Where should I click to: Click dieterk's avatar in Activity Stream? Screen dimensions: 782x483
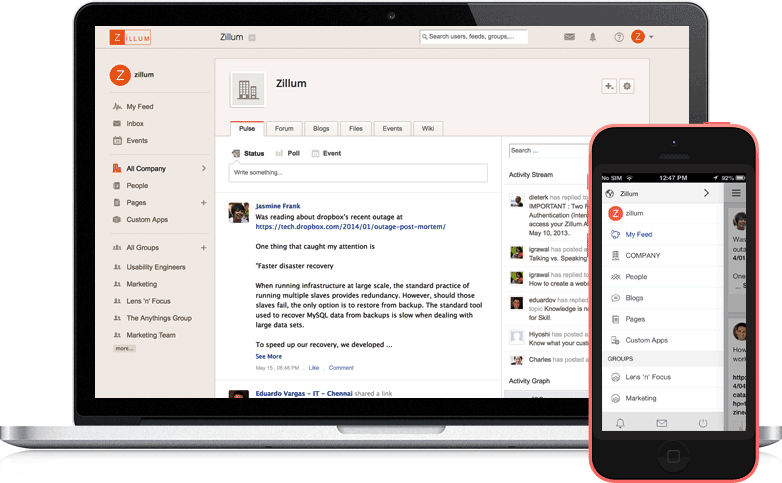pyautogui.click(x=516, y=201)
